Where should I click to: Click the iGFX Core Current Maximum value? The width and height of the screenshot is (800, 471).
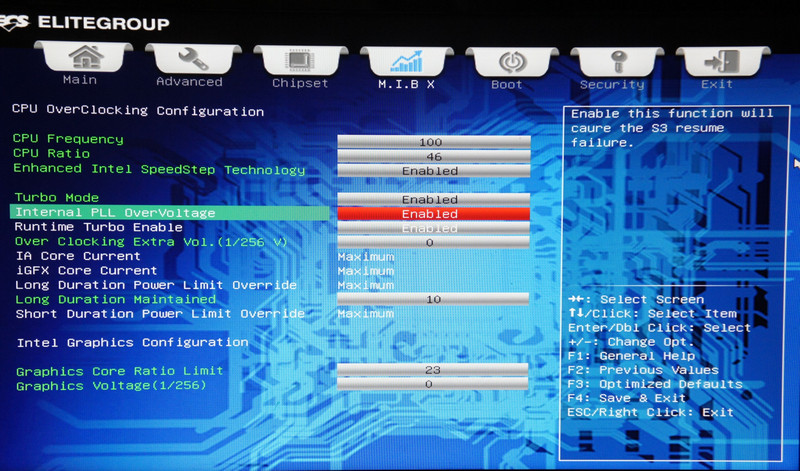coord(366,271)
